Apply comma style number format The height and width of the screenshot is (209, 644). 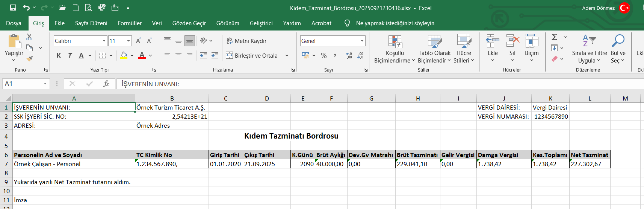335,55
